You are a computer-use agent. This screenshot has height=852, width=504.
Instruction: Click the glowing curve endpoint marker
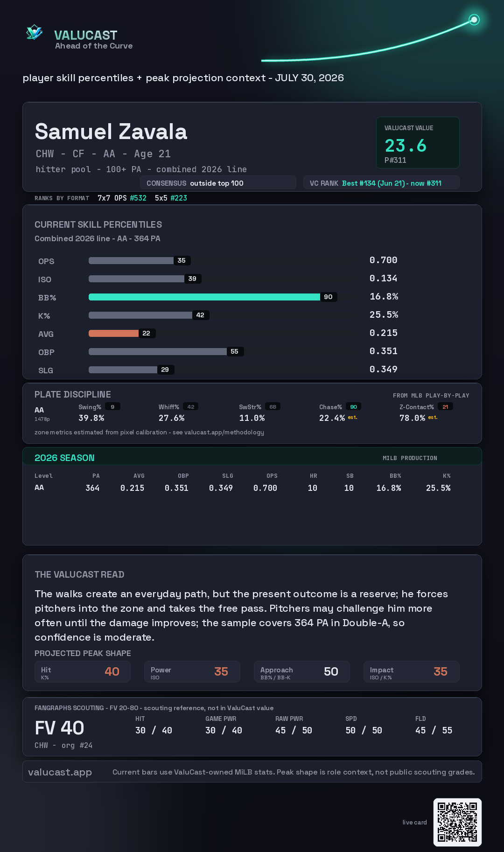474,20
